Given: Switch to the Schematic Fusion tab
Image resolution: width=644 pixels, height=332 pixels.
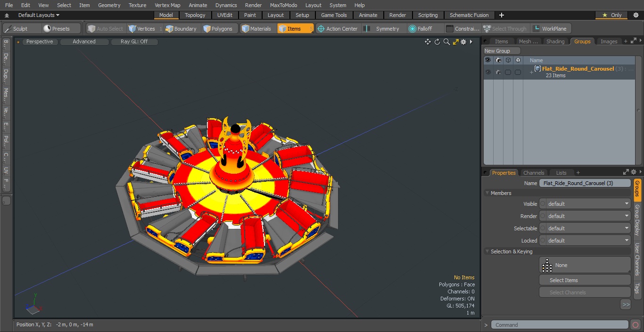Looking at the screenshot, I should 469,15.
